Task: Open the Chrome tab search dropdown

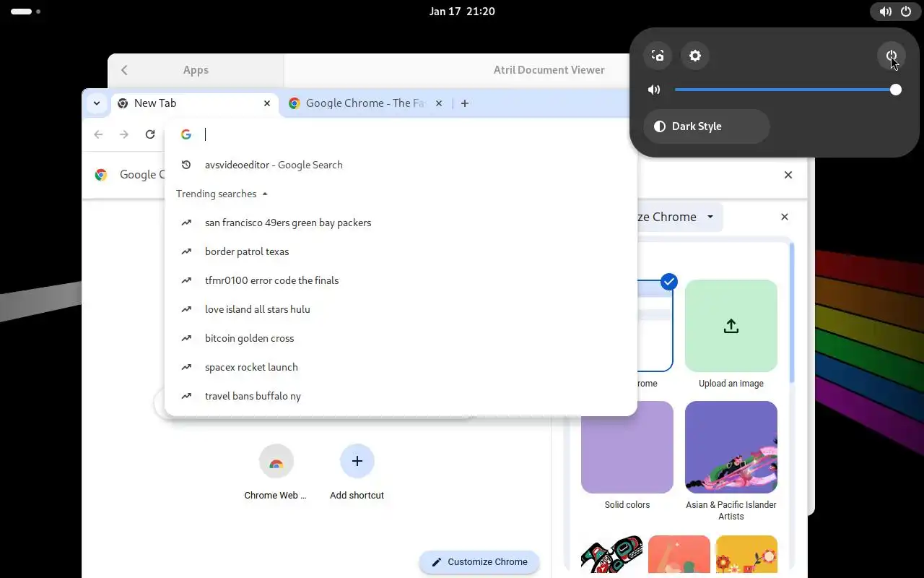Action: coord(96,103)
